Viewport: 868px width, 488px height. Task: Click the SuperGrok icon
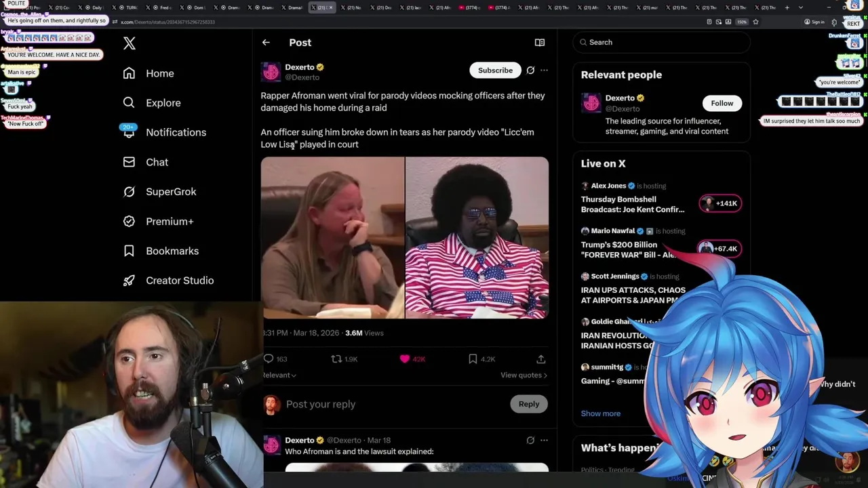(129, 192)
